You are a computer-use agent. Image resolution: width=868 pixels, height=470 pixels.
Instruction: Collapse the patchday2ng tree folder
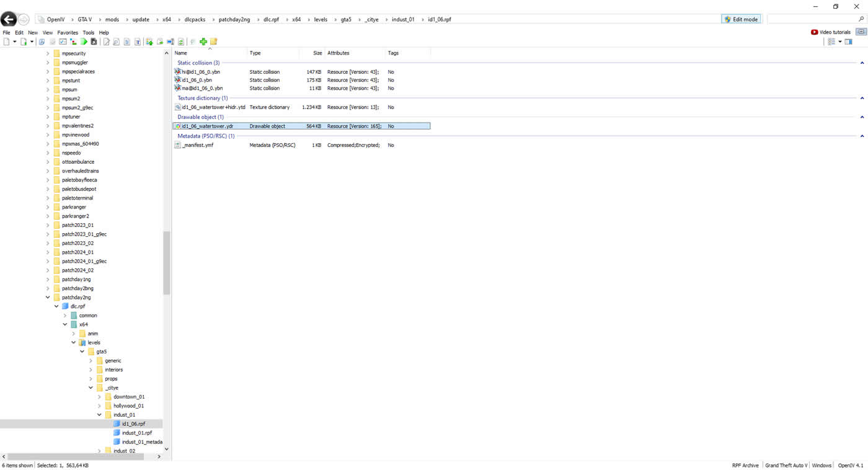[48, 298]
